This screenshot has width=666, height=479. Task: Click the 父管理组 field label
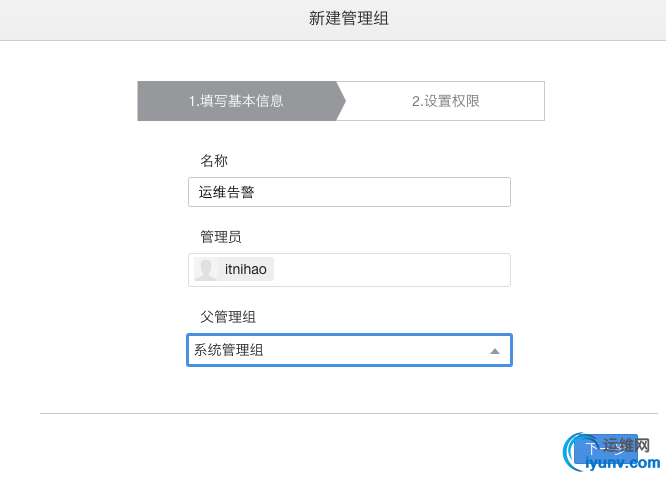pos(227,316)
